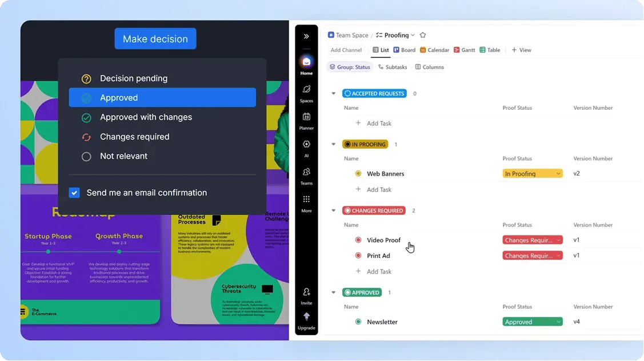
Task: Click the Columns button
Action: coord(430,67)
